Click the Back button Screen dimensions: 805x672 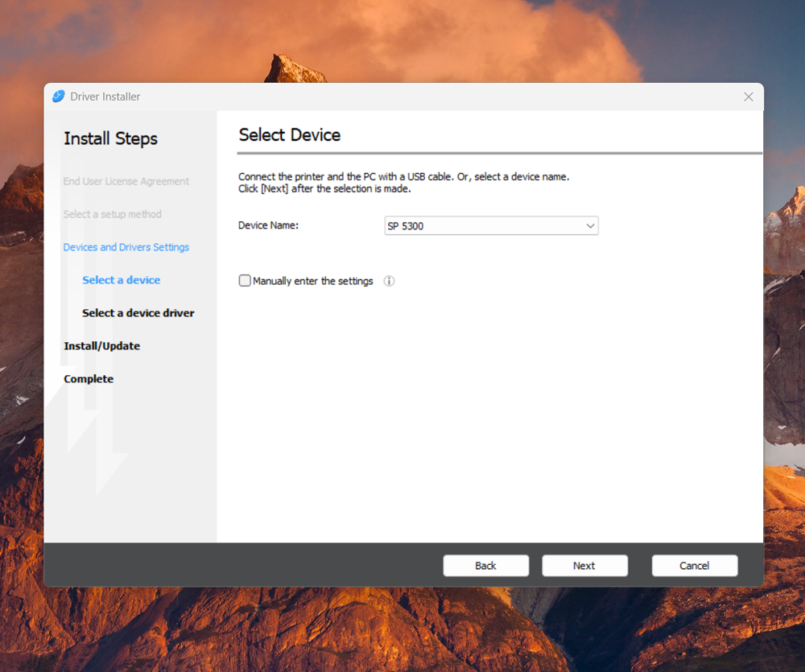485,565
